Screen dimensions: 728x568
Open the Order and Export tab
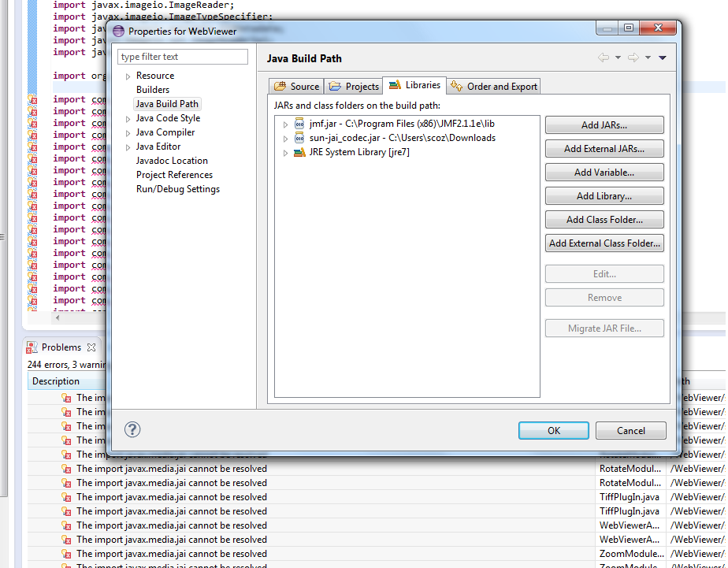[494, 87]
